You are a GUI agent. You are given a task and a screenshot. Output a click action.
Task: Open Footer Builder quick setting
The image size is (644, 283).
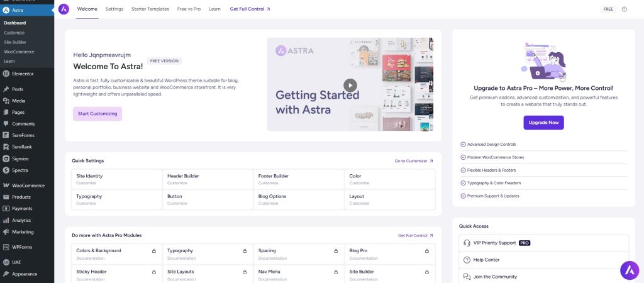coord(299,179)
